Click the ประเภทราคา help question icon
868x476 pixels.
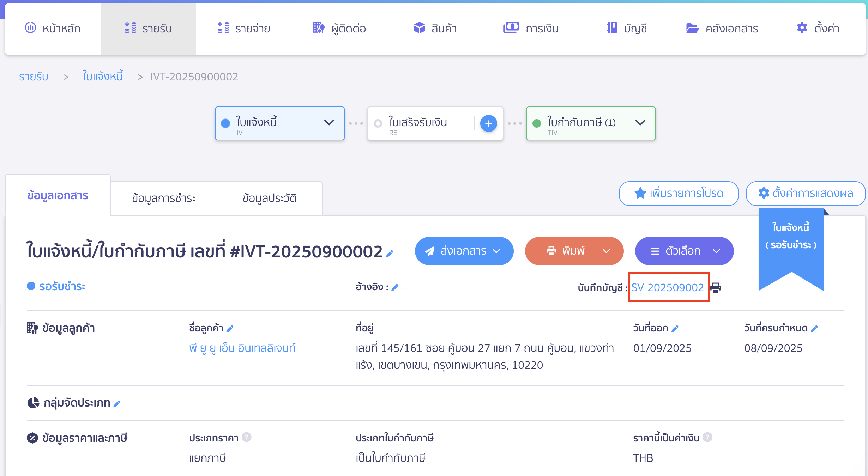pyautogui.click(x=247, y=437)
